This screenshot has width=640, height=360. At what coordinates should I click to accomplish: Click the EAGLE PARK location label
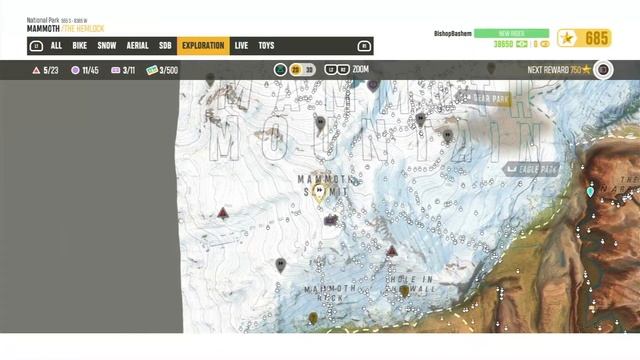530,169
